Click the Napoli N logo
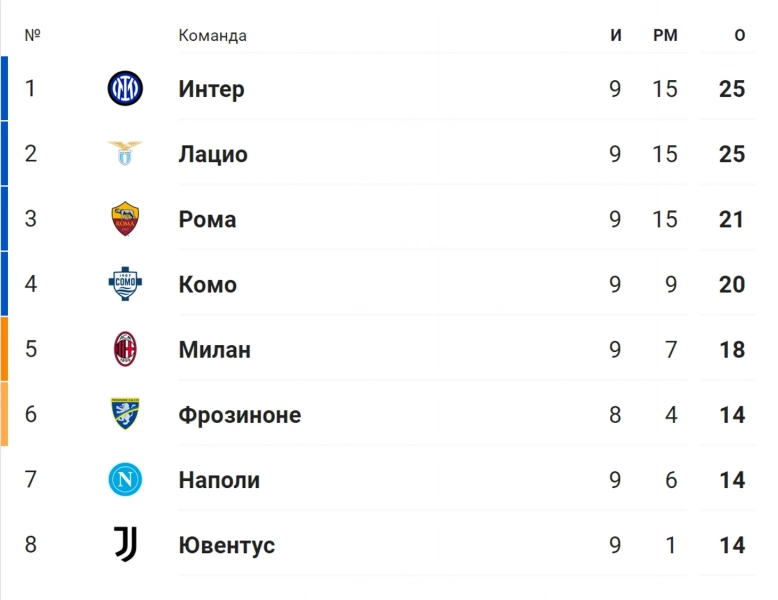Viewport: 778px width, 600px height. click(x=125, y=479)
